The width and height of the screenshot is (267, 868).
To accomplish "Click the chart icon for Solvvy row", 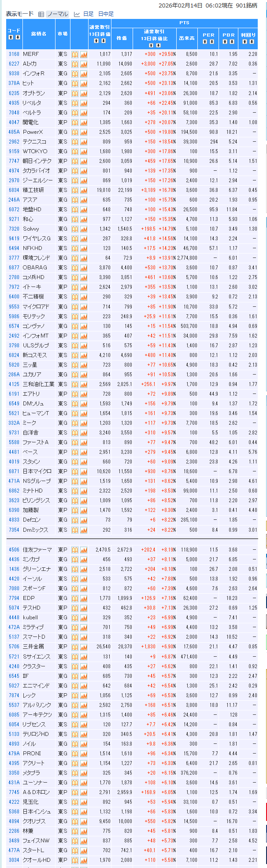I will pos(84,229).
